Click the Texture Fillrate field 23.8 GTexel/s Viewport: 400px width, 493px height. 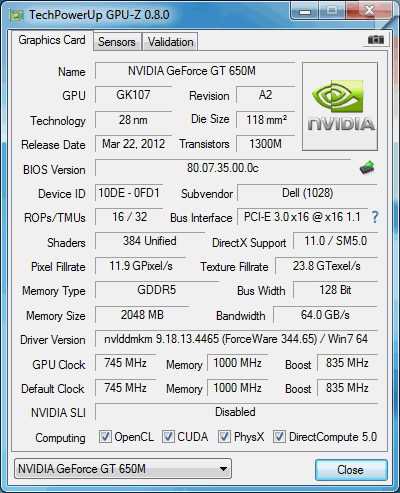[327, 266]
